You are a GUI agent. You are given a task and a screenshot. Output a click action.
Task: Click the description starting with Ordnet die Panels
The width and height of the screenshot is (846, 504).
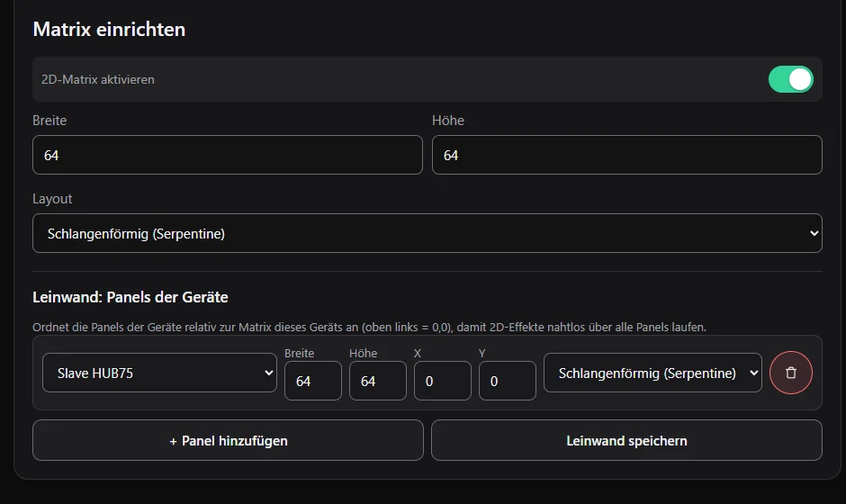(369, 327)
